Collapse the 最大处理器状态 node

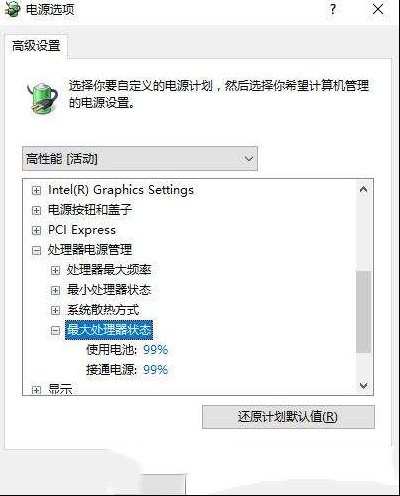55,330
